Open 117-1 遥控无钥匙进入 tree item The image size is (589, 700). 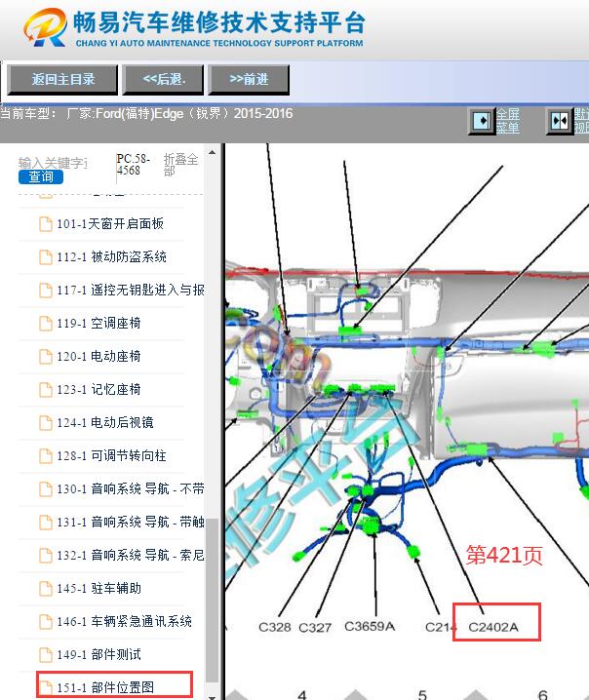click(131, 291)
